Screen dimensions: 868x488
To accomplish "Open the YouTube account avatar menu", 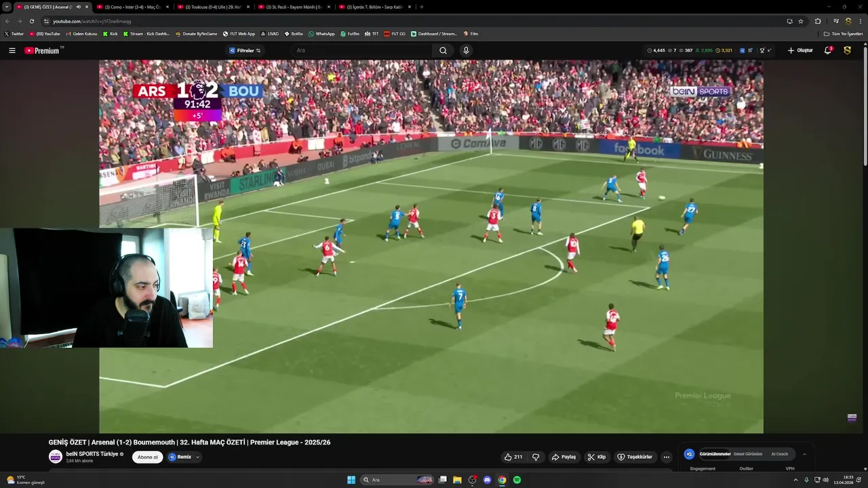I will point(848,50).
